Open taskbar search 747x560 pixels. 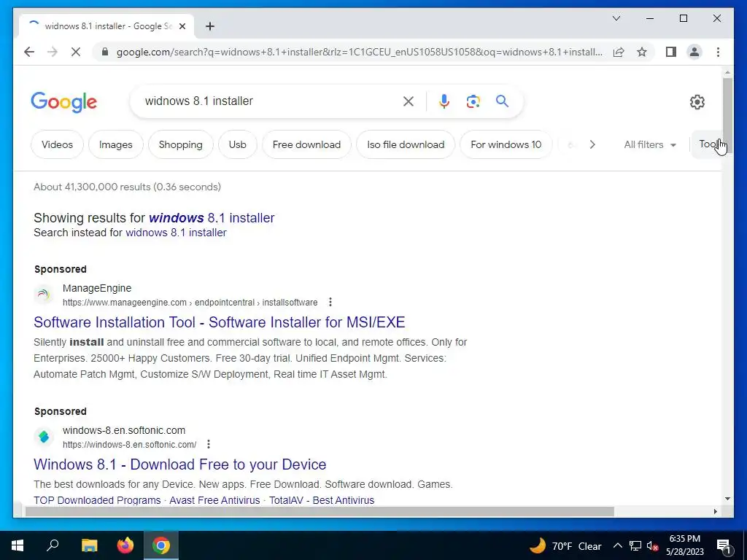point(53,545)
